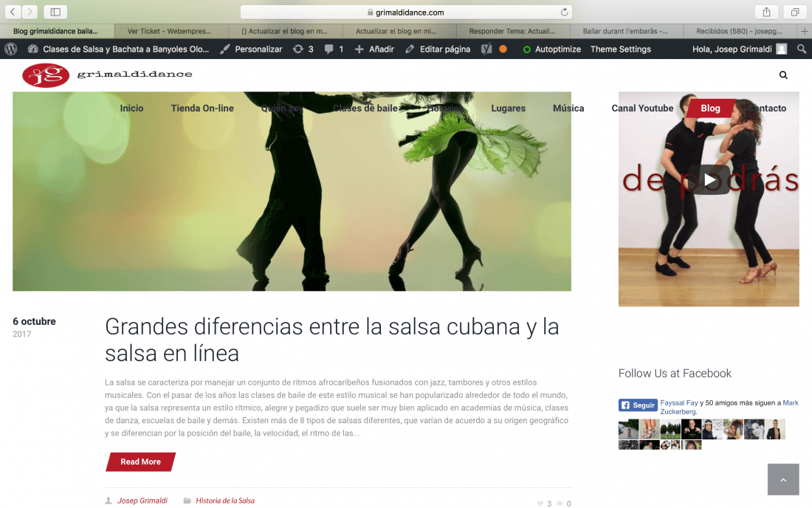
Task: Open admin bar search magnifier
Action: coord(801,49)
